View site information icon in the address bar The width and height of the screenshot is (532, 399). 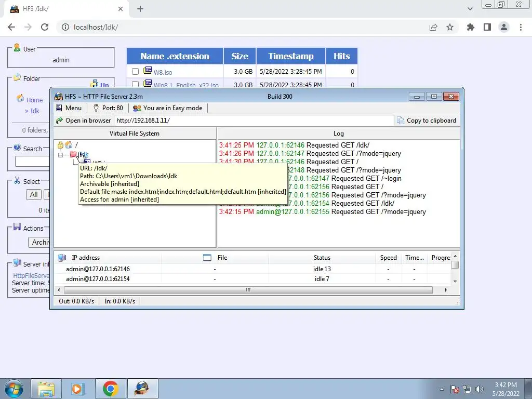(65, 27)
